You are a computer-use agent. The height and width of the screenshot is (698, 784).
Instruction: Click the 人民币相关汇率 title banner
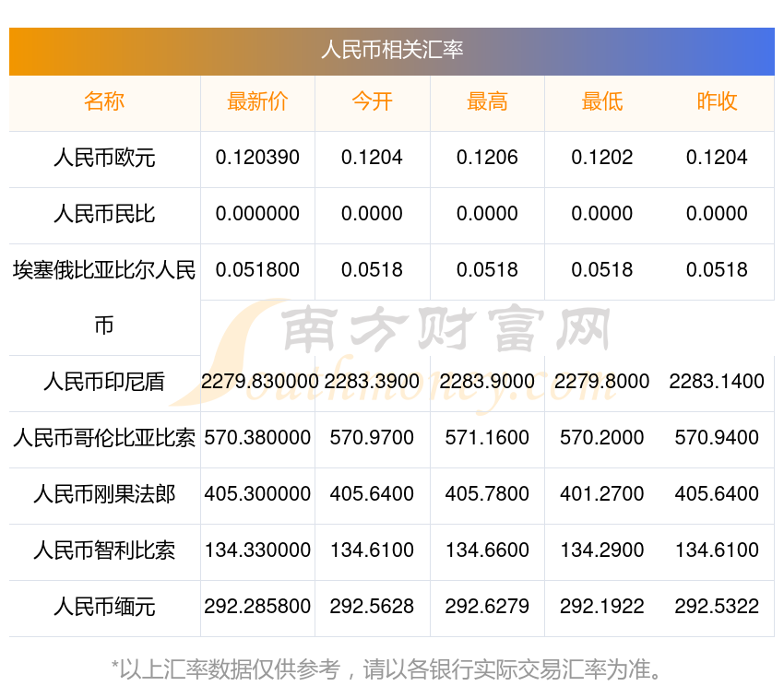tap(392, 51)
